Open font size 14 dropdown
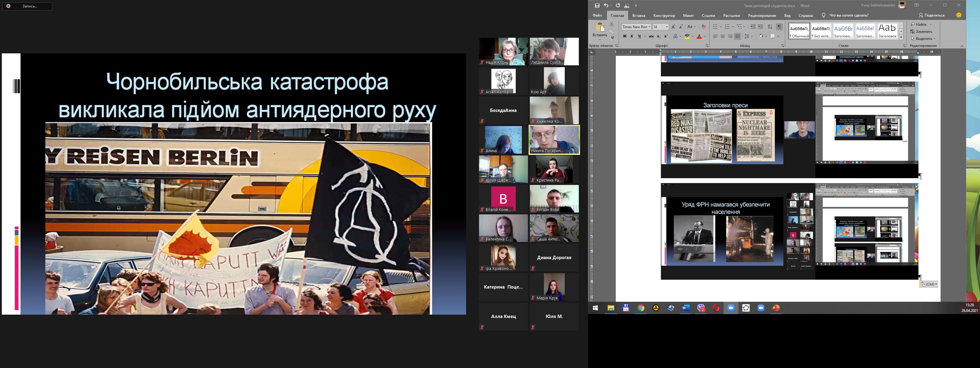 tap(666, 27)
